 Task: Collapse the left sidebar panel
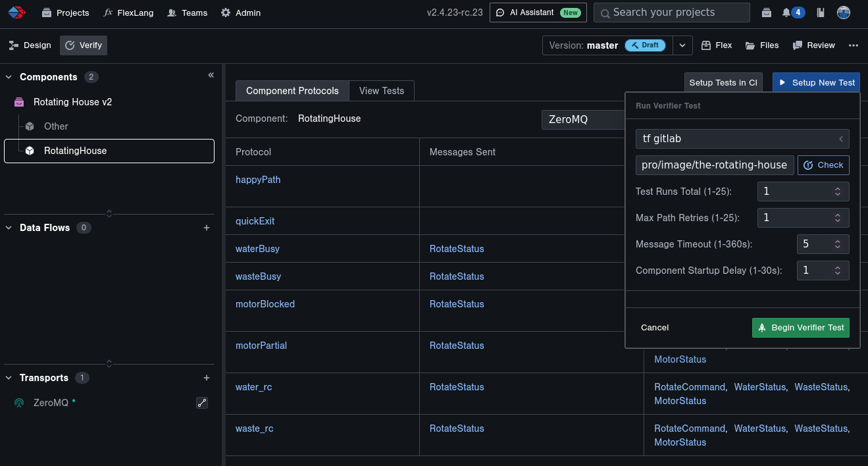pyautogui.click(x=211, y=76)
